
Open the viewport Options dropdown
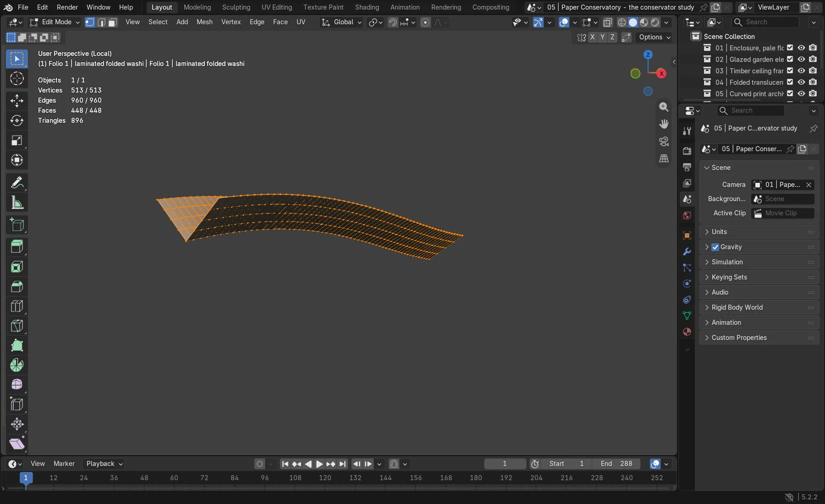coord(654,37)
